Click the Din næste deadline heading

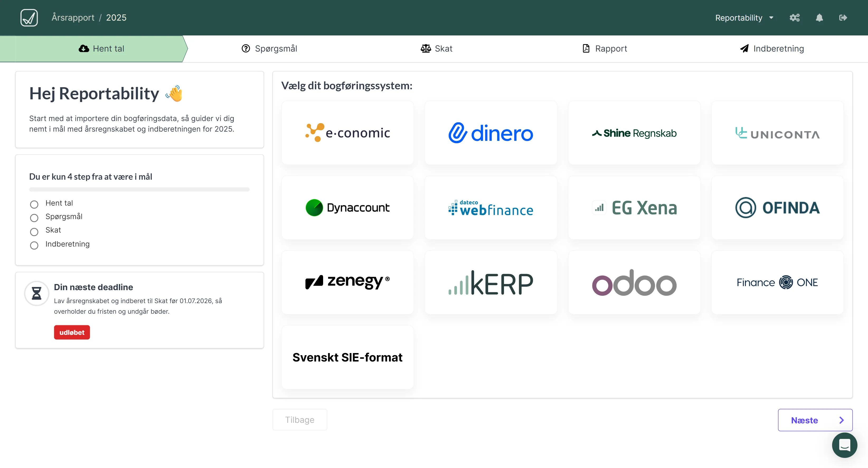pos(93,287)
